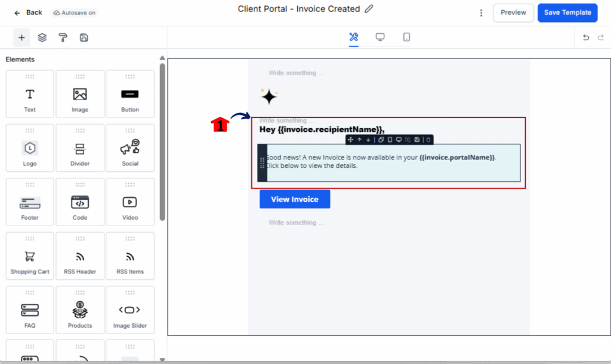The image size is (611, 364).
Task: Click the Elements panel scrollbar thumb
Action: (x=162, y=142)
